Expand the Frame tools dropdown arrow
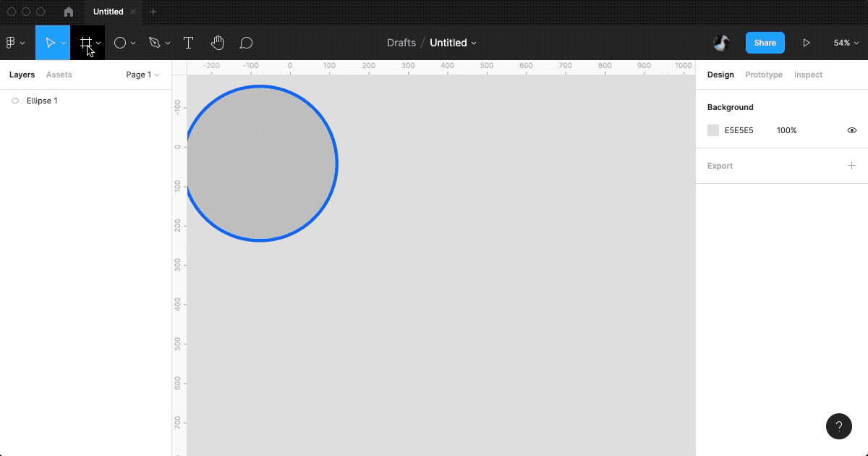 click(98, 43)
